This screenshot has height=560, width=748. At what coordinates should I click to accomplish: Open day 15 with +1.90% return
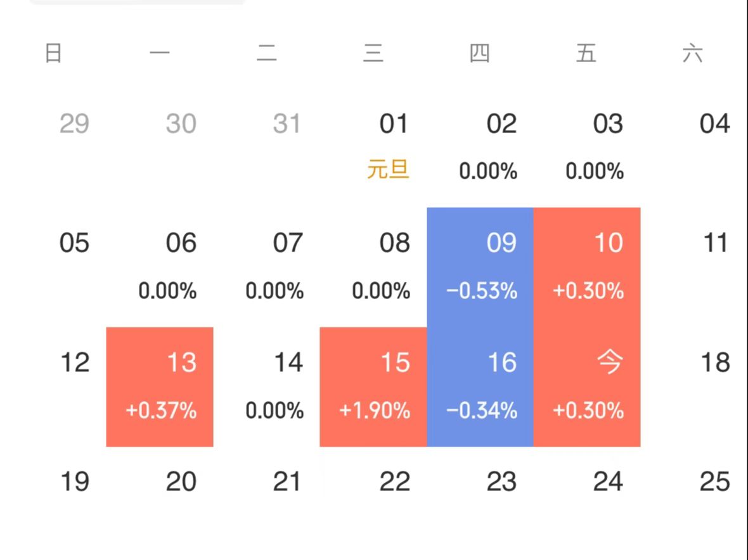pyautogui.click(x=373, y=386)
